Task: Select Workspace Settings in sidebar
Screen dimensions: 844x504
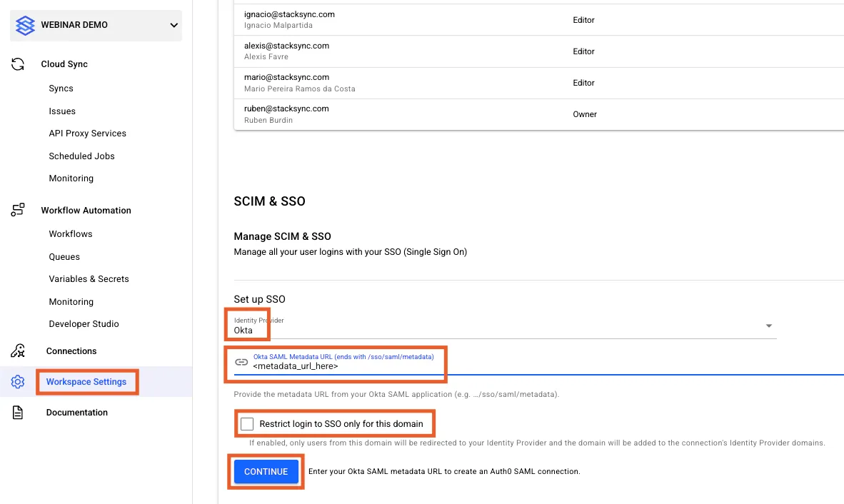Action: coord(86,382)
